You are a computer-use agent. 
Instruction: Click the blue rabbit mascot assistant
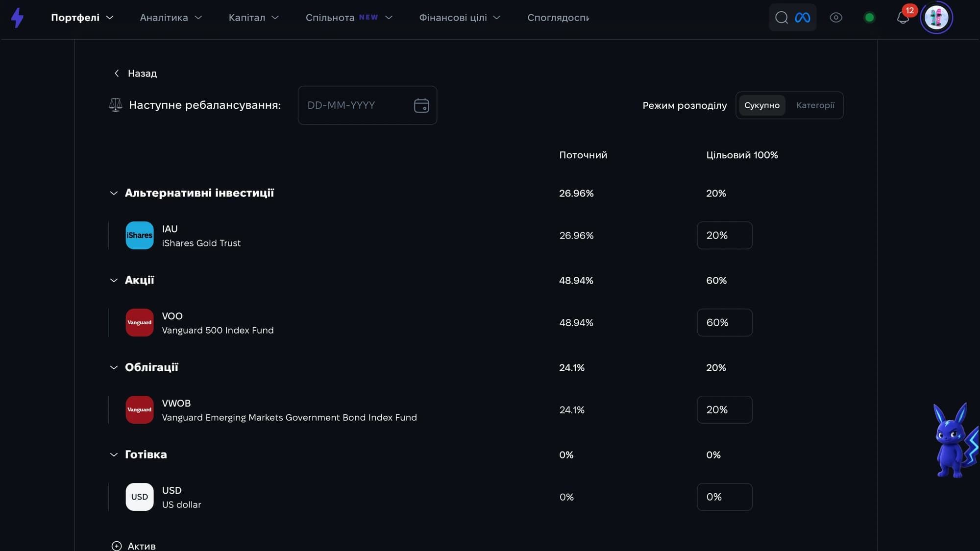pos(955,440)
